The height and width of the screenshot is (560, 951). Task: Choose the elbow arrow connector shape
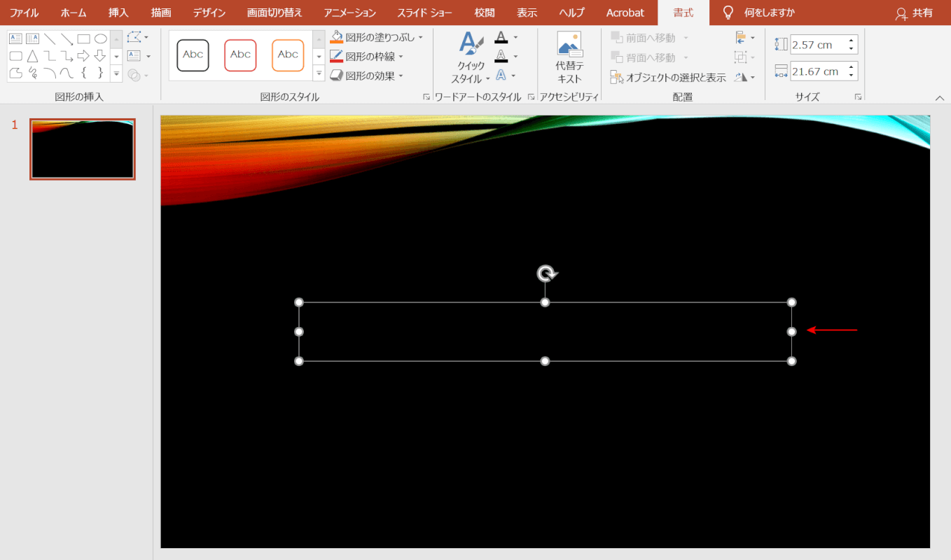(67, 56)
